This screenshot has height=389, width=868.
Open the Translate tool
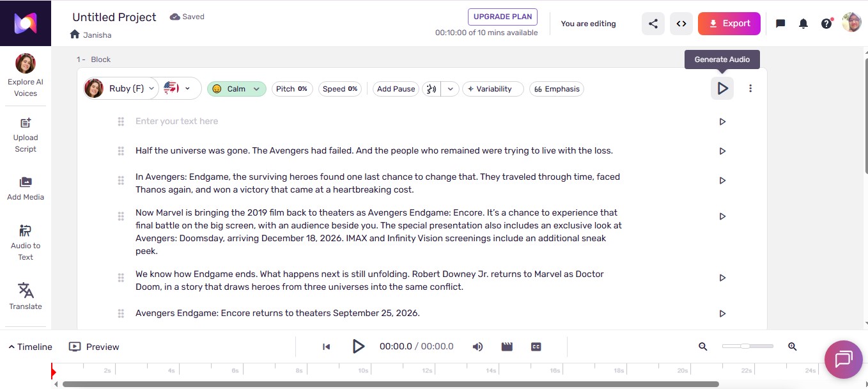(x=26, y=296)
